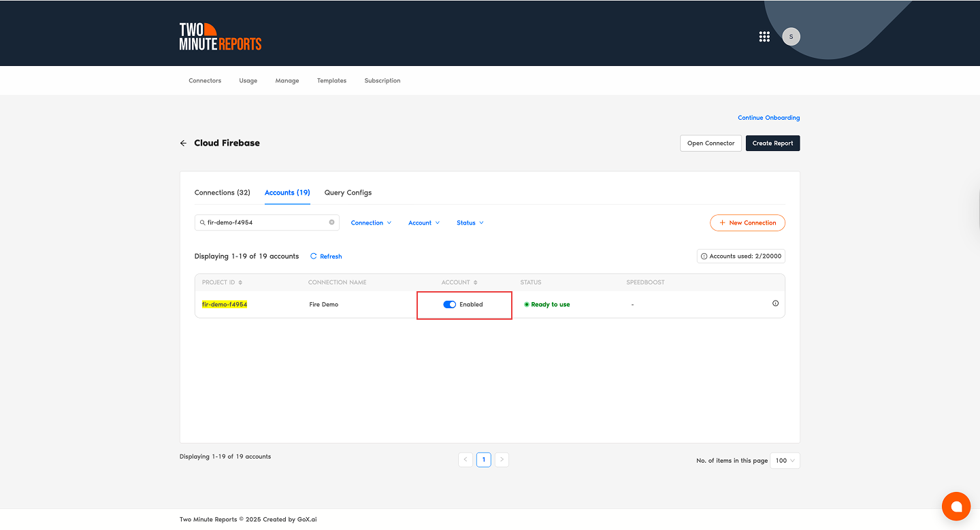Click the Status column header
This screenshot has width=980, height=530.
(531, 282)
